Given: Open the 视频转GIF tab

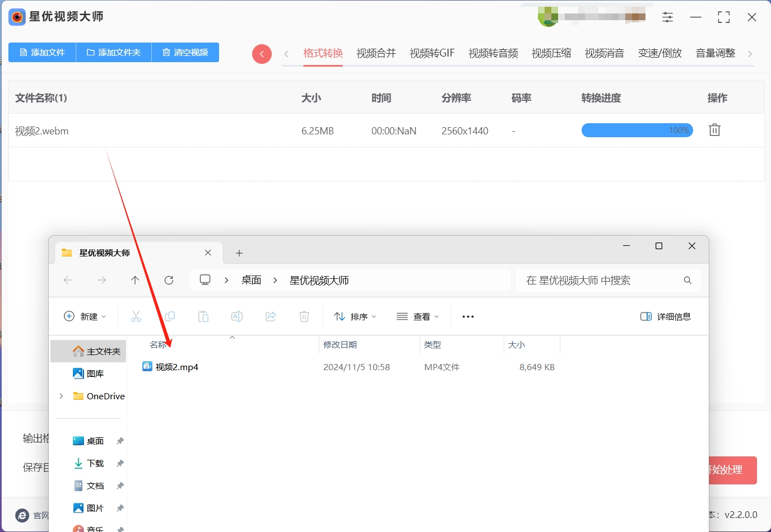Looking at the screenshot, I should tap(432, 53).
